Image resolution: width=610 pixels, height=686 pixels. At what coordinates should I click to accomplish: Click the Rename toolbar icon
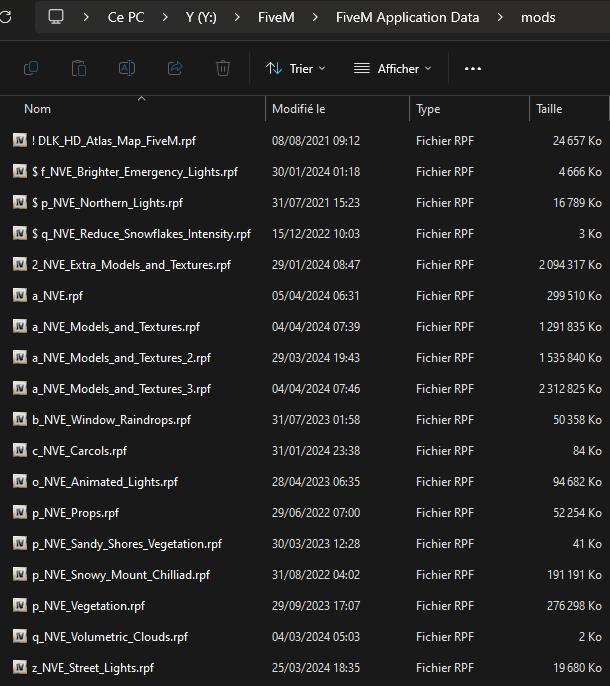[x=127, y=68]
